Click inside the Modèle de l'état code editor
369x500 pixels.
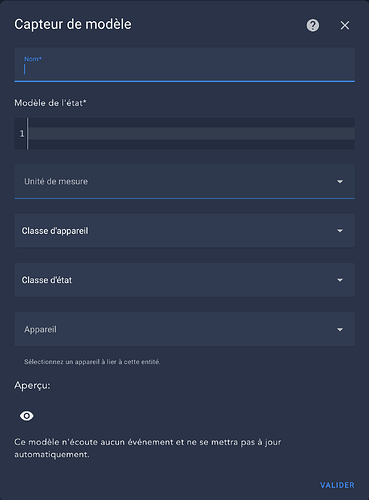coord(191,134)
